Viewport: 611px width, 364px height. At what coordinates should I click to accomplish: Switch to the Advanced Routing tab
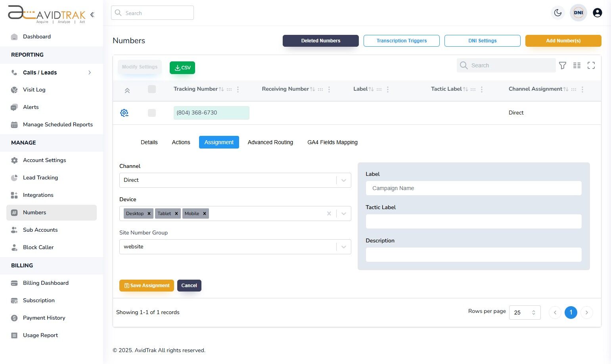coord(270,142)
